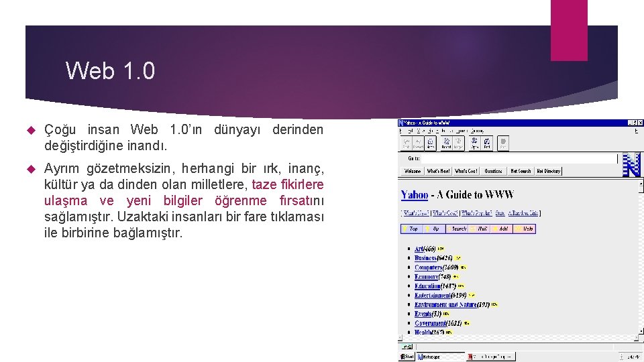Viewport: 644px width, 362px height.
Task: Go to Home via Netscape toolbar icon
Action: click(430, 143)
